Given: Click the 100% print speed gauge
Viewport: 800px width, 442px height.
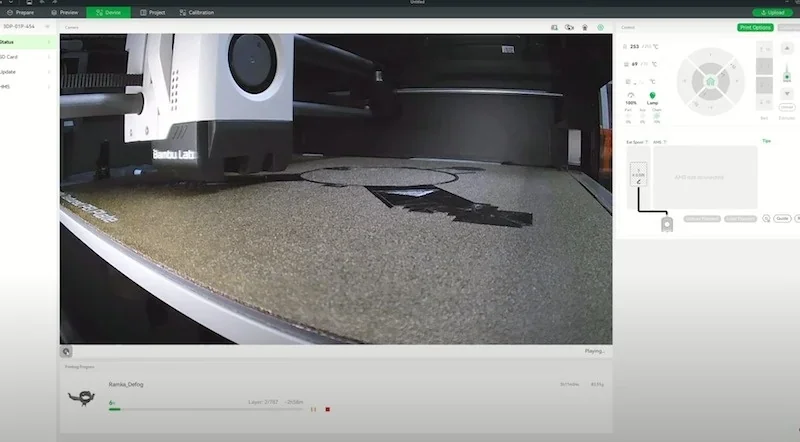Looking at the screenshot, I should (631, 99).
